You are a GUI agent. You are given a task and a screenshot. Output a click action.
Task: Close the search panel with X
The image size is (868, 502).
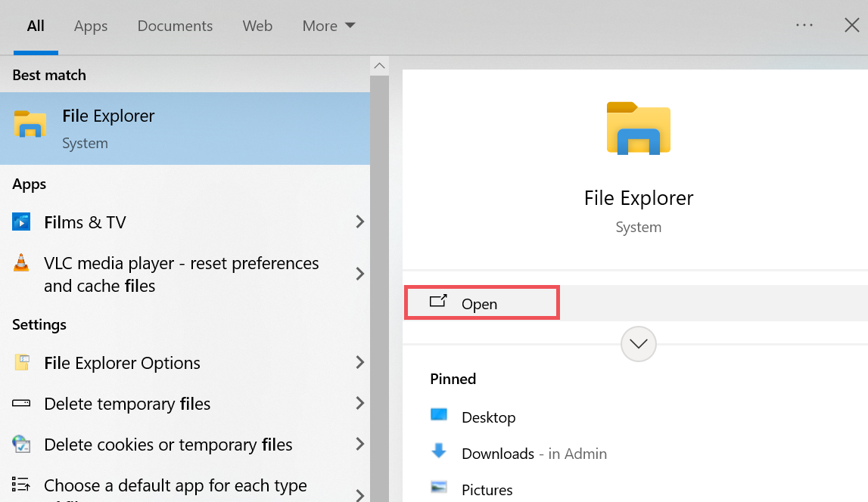851,25
